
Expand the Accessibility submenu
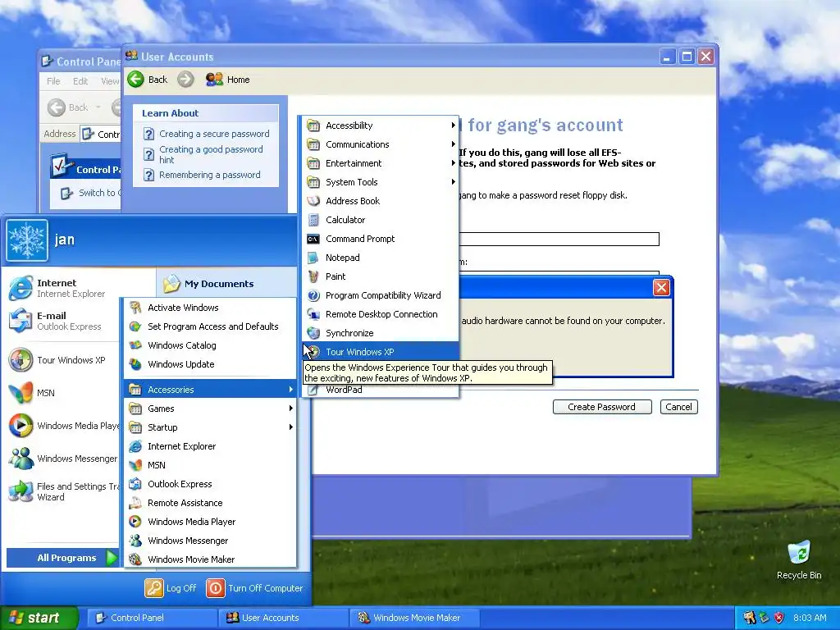click(x=380, y=126)
